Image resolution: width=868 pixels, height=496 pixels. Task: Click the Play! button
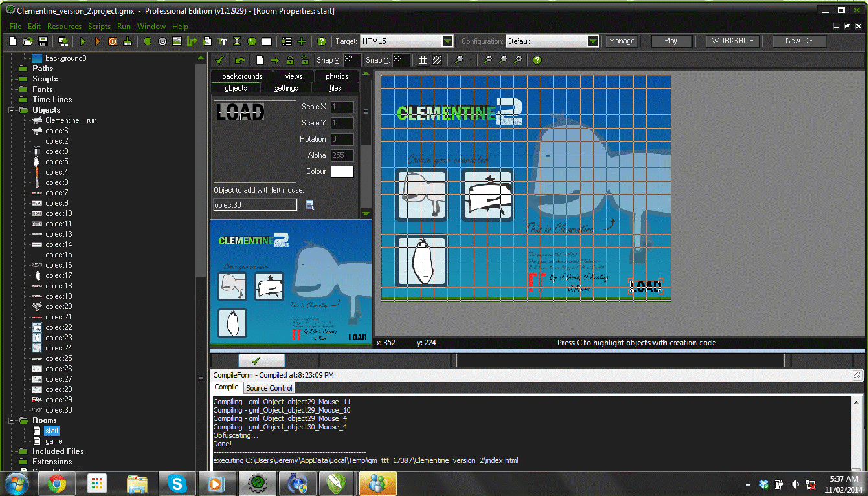[x=671, y=41]
